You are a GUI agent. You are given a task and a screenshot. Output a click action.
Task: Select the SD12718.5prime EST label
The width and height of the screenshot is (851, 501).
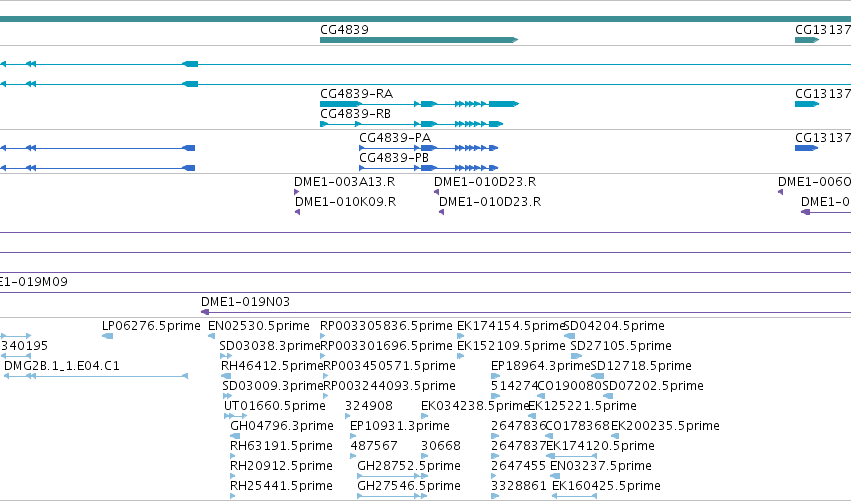pos(641,366)
